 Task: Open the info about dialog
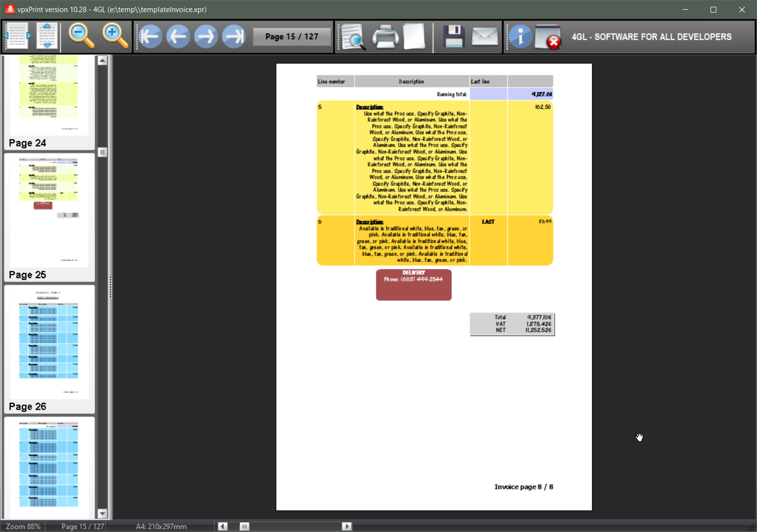click(520, 37)
